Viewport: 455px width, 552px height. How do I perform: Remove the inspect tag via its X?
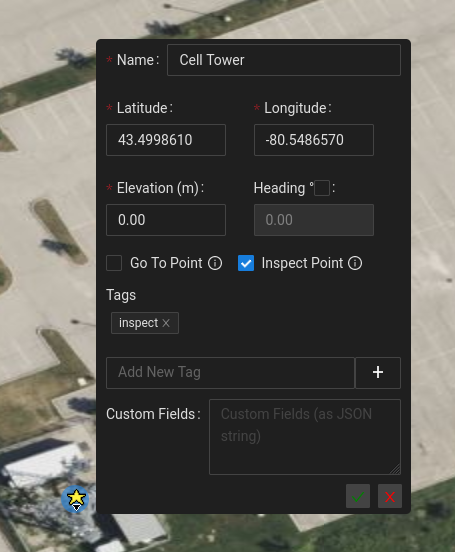point(166,323)
